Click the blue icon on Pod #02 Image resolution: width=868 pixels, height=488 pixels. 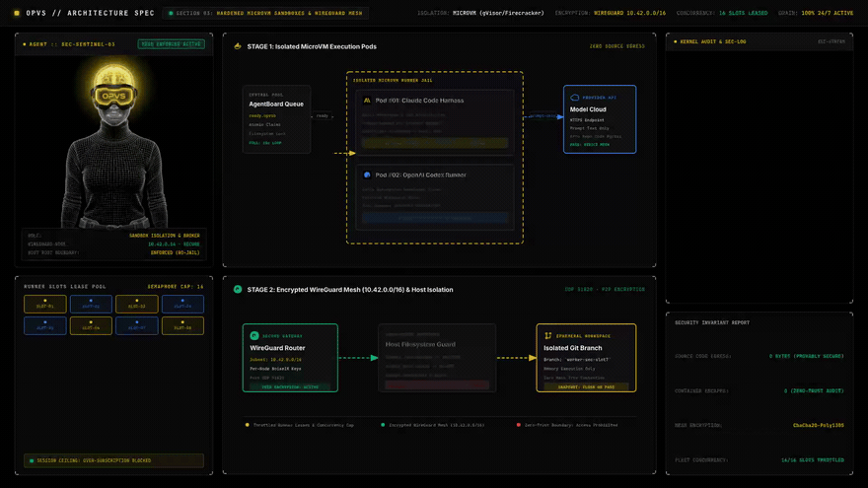[x=367, y=174]
